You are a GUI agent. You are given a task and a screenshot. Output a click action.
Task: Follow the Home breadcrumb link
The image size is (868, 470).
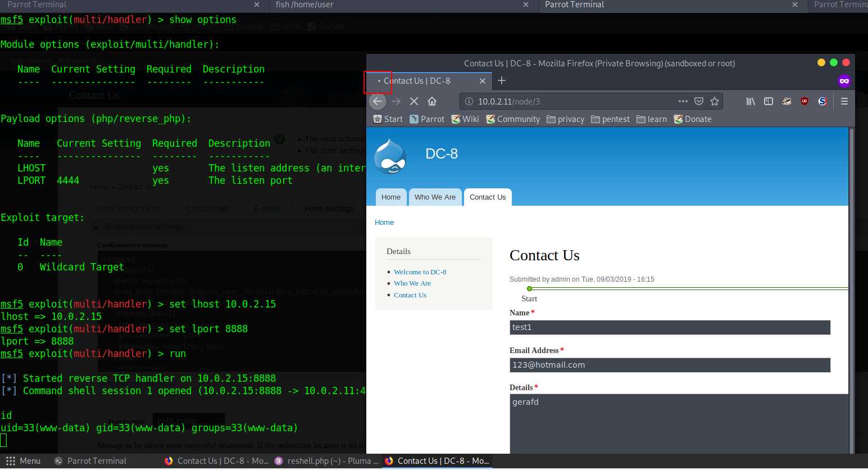pos(384,223)
